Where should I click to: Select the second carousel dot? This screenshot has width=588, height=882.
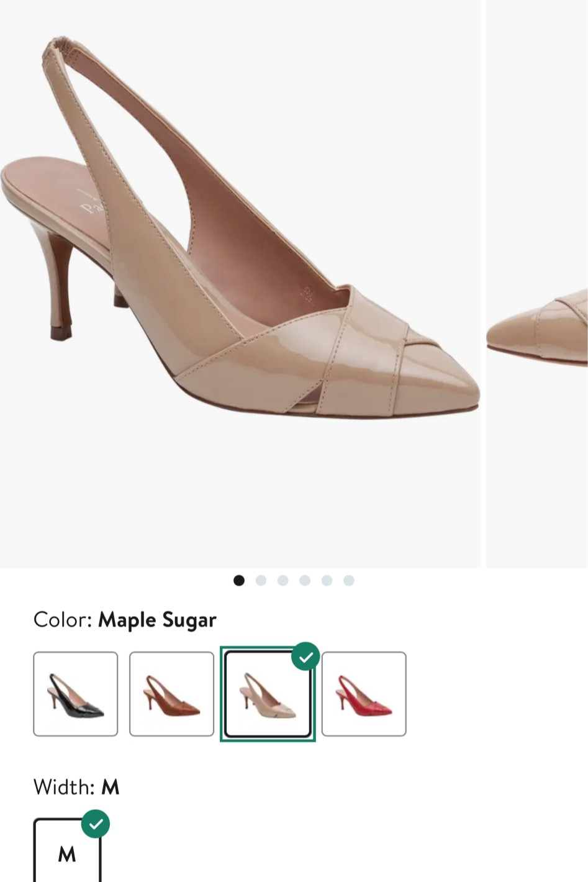(261, 581)
